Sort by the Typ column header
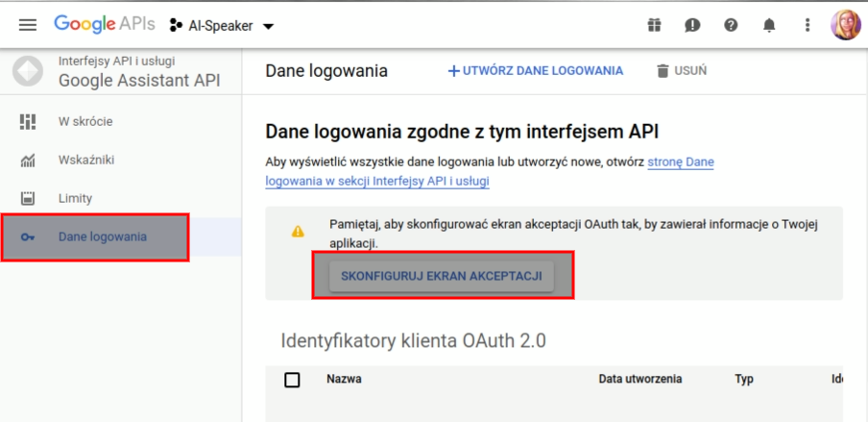The width and height of the screenshot is (868, 422). (x=744, y=380)
